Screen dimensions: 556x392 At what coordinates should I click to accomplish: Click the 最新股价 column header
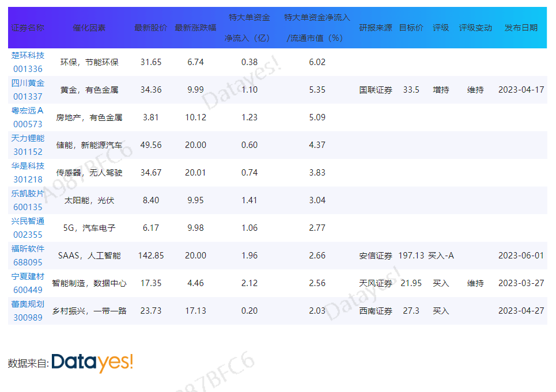[x=150, y=28]
